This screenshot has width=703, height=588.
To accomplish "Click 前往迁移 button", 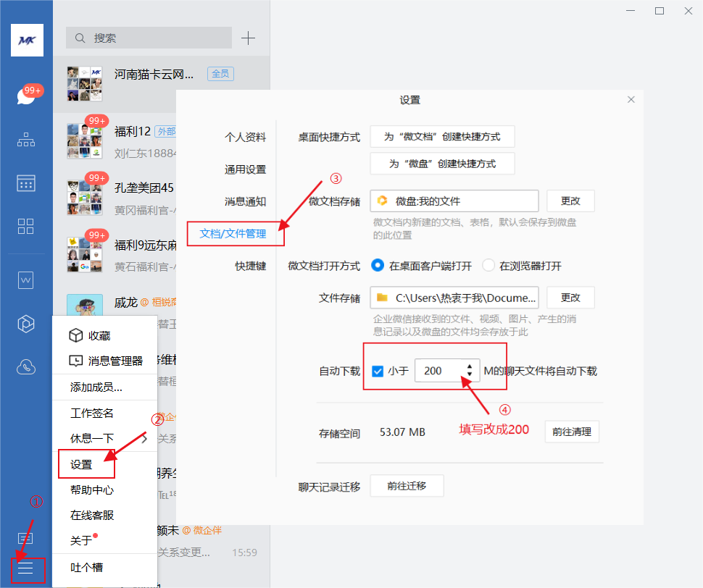I will coord(407,486).
